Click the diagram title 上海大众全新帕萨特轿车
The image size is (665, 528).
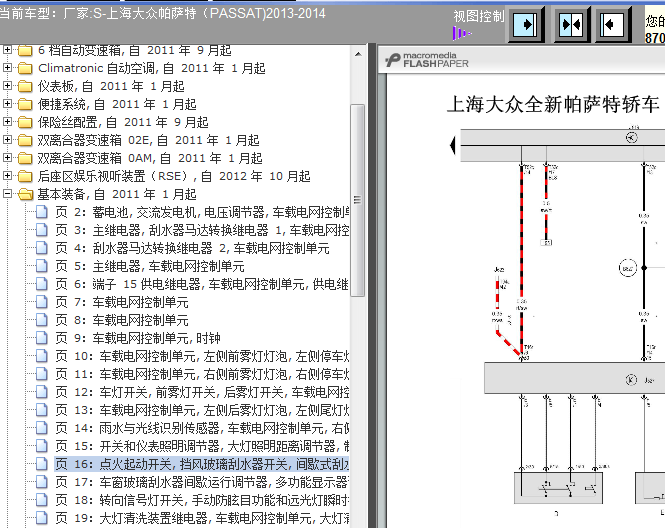coord(553,104)
